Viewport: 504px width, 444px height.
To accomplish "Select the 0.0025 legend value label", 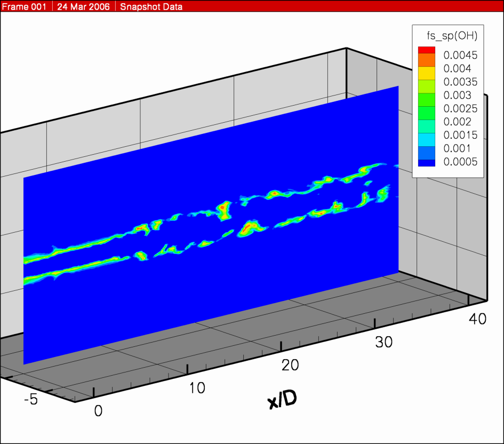I will [460, 108].
